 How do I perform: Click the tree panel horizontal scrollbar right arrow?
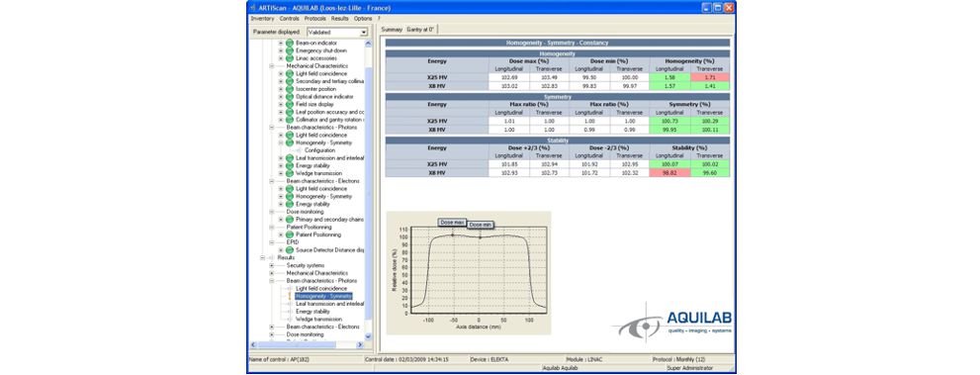pyautogui.click(x=359, y=345)
